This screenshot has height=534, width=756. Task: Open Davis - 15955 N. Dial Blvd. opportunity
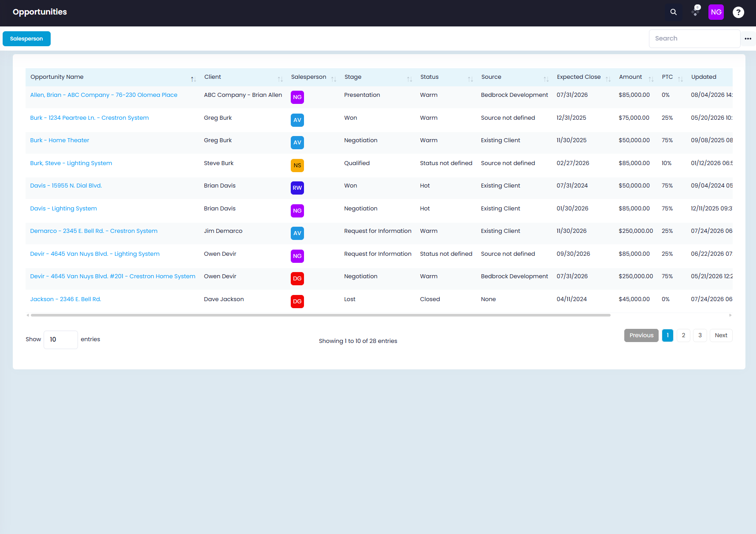[x=66, y=186]
